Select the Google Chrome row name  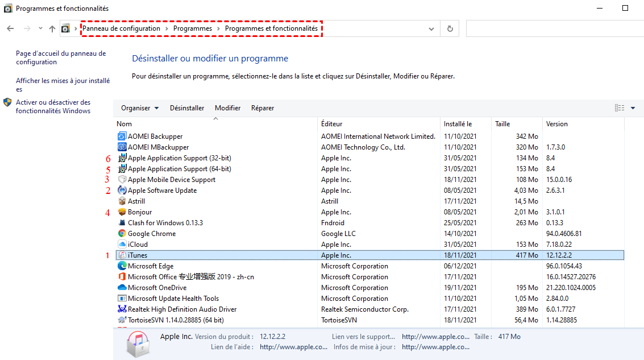(152, 233)
